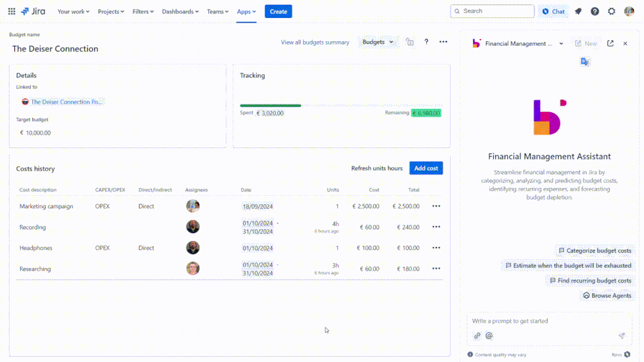Viewport: 644px width, 362px height.
Task: Click the budget spent progress bar
Action: [341, 106]
